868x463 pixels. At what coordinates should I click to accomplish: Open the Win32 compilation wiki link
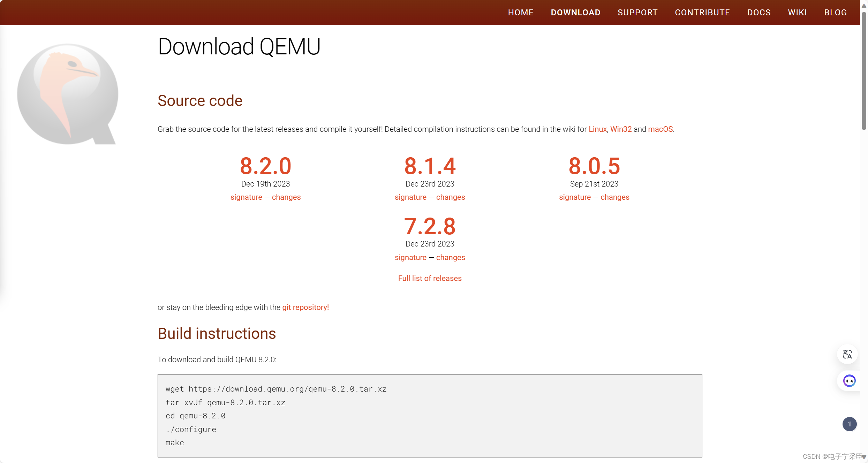click(621, 129)
